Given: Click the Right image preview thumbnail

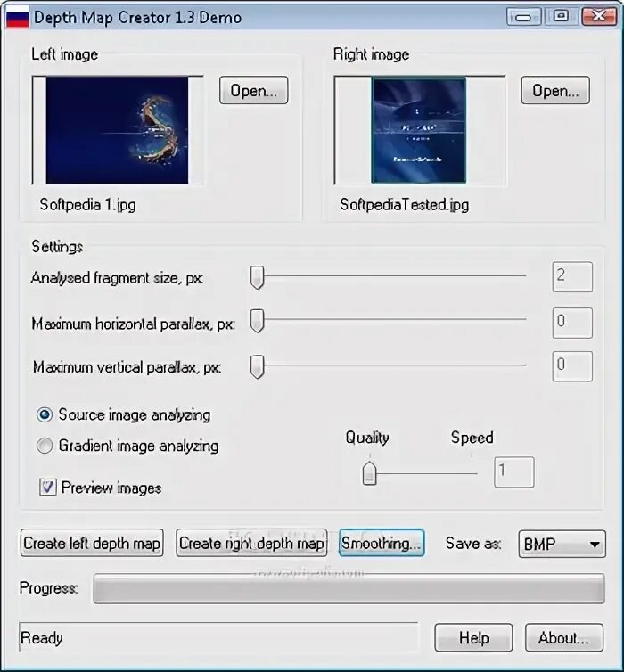Looking at the screenshot, I should (x=419, y=130).
